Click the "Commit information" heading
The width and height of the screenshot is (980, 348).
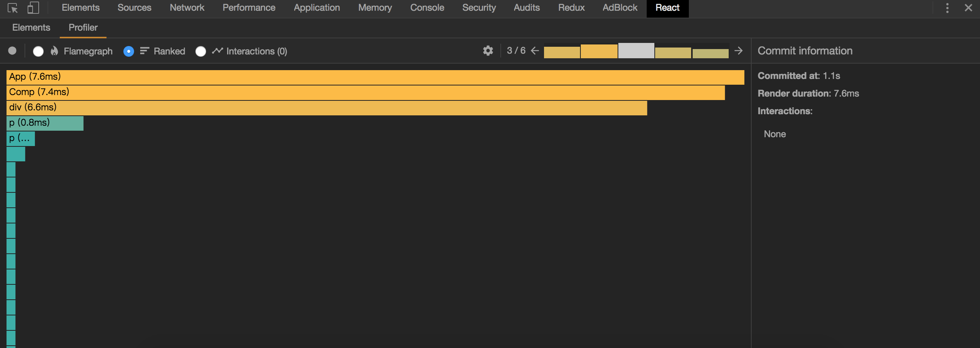coord(805,51)
